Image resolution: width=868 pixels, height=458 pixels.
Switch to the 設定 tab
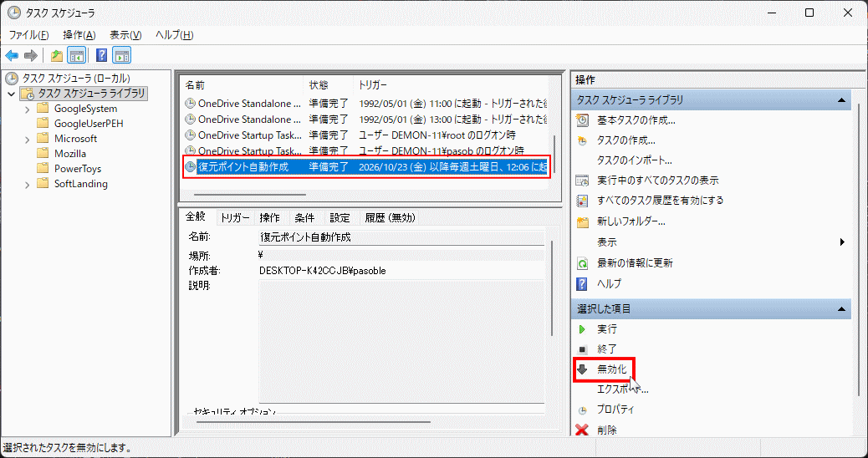coord(340,218)
